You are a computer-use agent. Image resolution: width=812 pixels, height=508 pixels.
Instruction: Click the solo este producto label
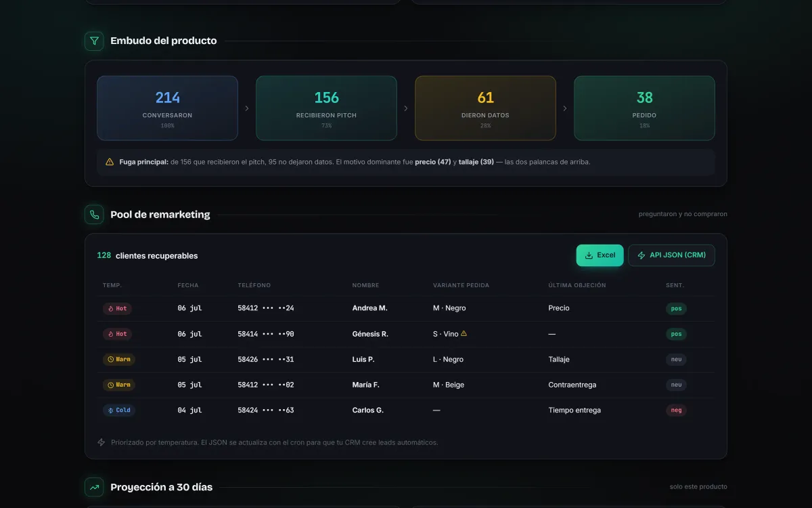coord(698,486)
